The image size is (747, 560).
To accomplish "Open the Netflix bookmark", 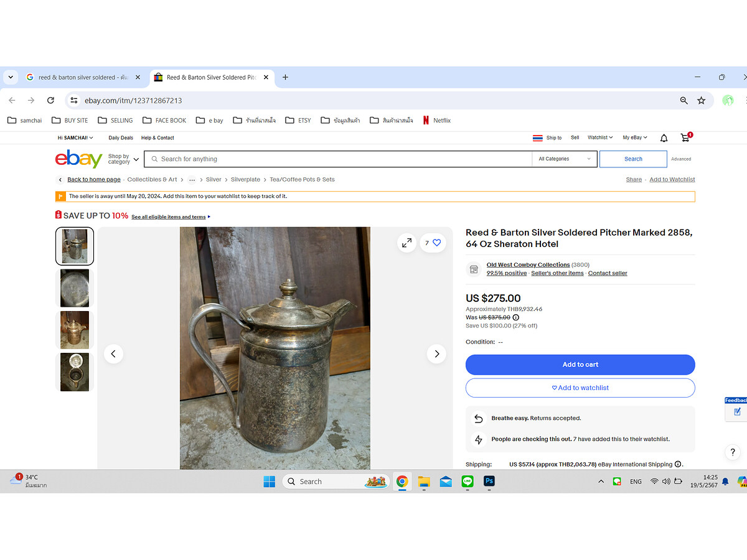I will coord(436,120).
